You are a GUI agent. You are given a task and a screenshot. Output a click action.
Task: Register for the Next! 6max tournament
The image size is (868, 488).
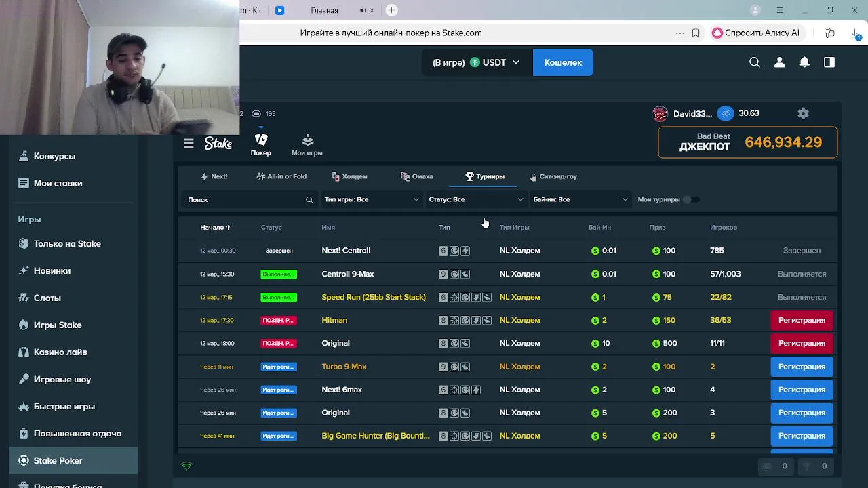[x=802, y=390]
